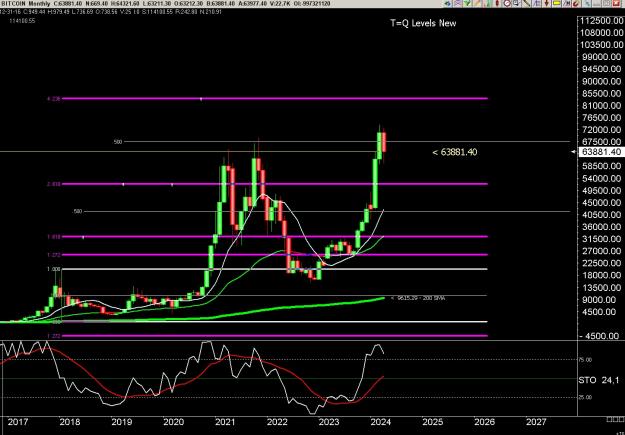Click the red X close chart icon
Viewport: 625px width, 435px height.
pyautogui.click(x=615, y=4)
